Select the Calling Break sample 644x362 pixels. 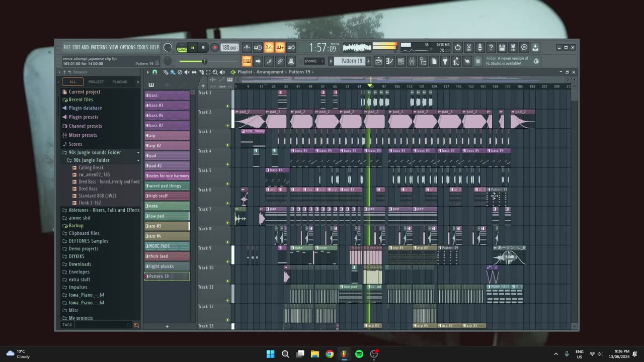click(x=91, y=168)
